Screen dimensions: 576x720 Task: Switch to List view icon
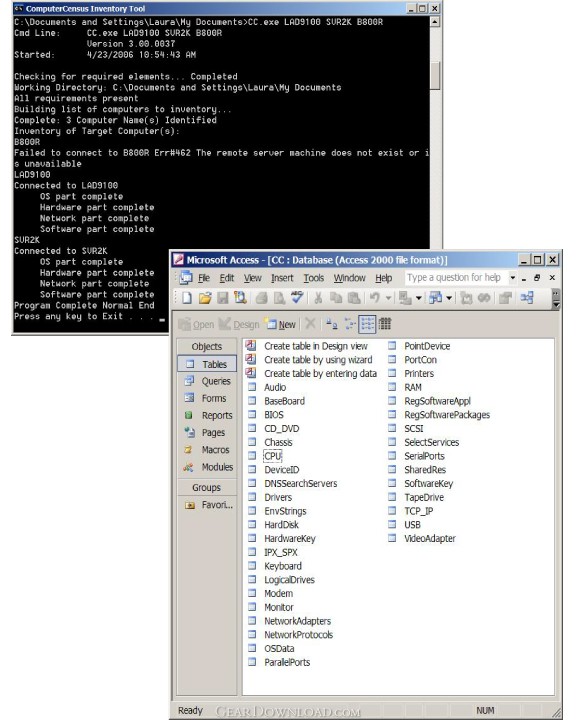click(367, 324)
